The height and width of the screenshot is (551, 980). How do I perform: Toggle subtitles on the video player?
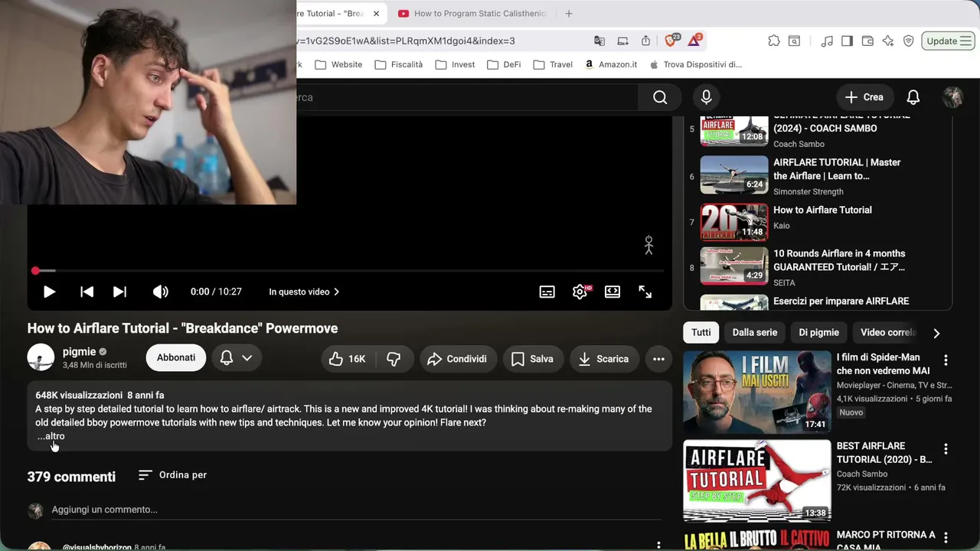pos(547,292)
